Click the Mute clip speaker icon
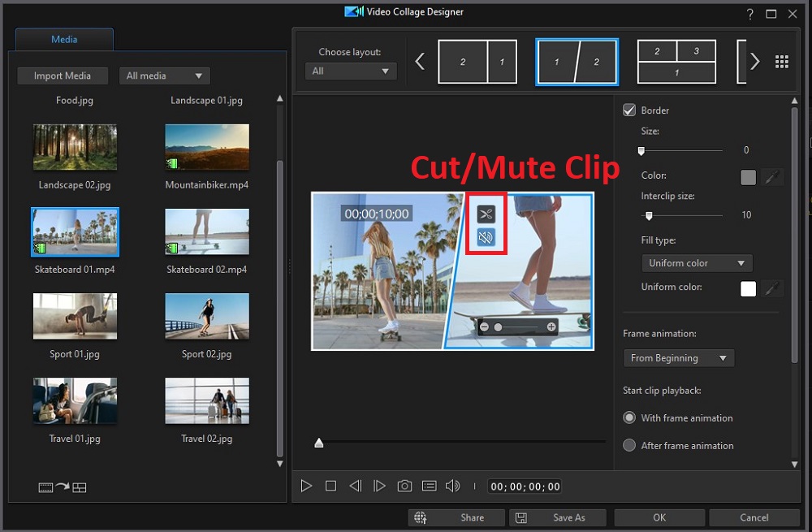Viewport: 812px width, 532px height. click(x=486, y=235)
